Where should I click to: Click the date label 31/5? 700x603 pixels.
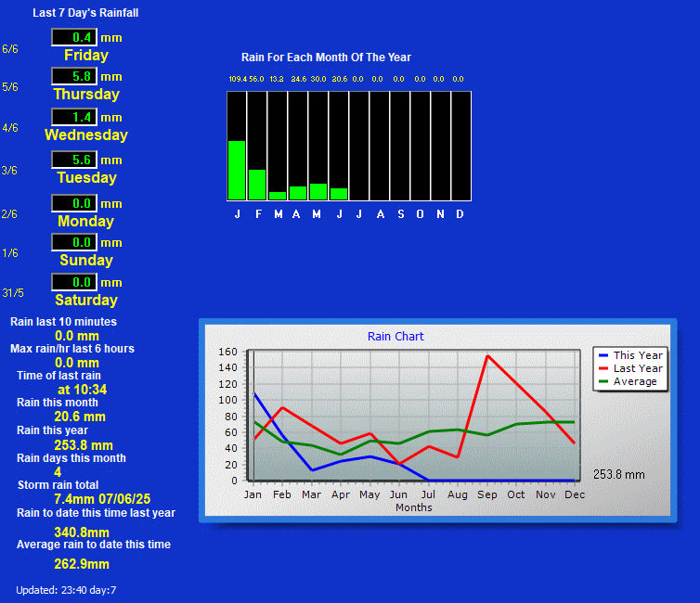tap(13, 293)
